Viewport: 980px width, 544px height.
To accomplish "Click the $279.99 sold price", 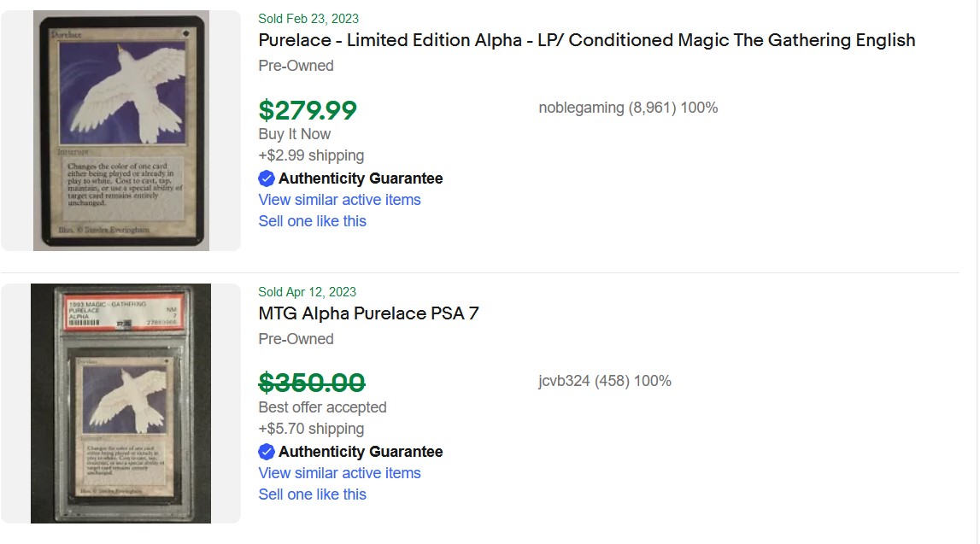I will [308, 110].
